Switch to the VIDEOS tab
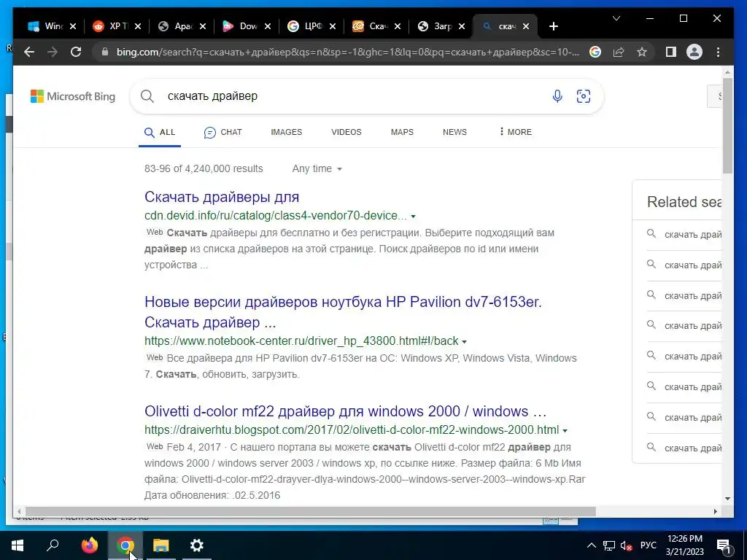 point(347,132)
